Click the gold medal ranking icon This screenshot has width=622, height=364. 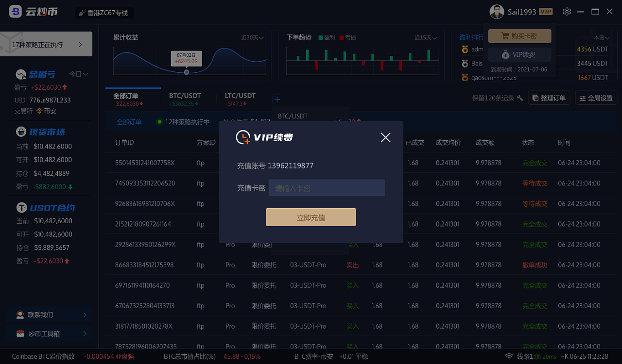tap(465, 49)
